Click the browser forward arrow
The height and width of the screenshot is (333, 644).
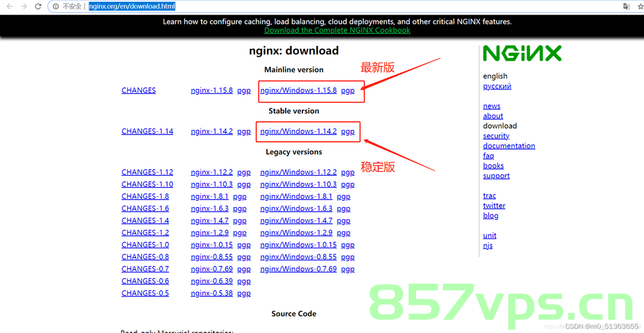click(x=24, y=6)
